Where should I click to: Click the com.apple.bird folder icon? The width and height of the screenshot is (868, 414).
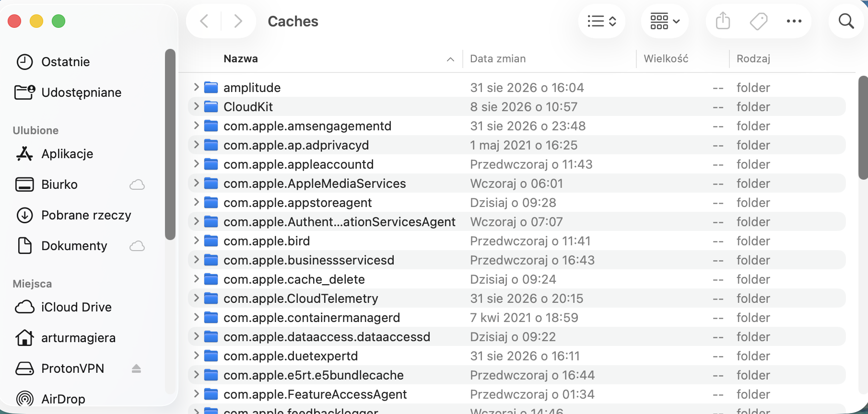coord(211,241)
